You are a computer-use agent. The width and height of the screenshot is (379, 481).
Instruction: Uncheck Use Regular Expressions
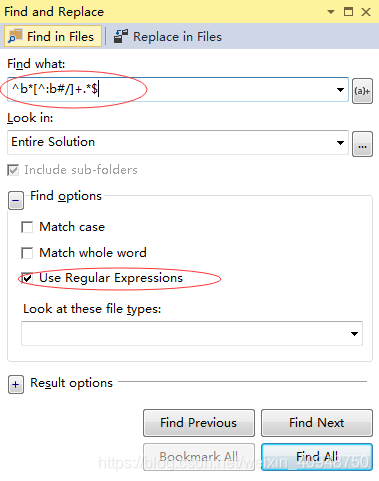click(x=27, y=278)
